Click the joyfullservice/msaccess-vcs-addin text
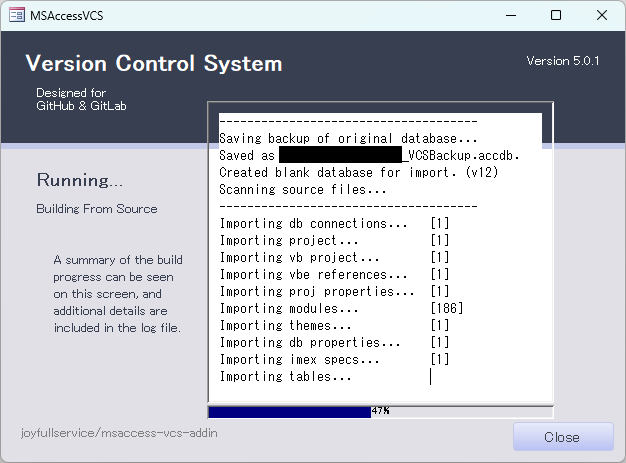This screenshot has width=626, height=463. pyautogui.click(x=119, y=433)
